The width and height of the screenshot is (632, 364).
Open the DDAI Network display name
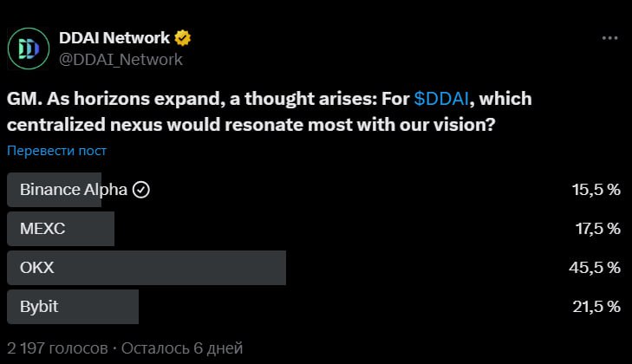[x=114, y=38]
